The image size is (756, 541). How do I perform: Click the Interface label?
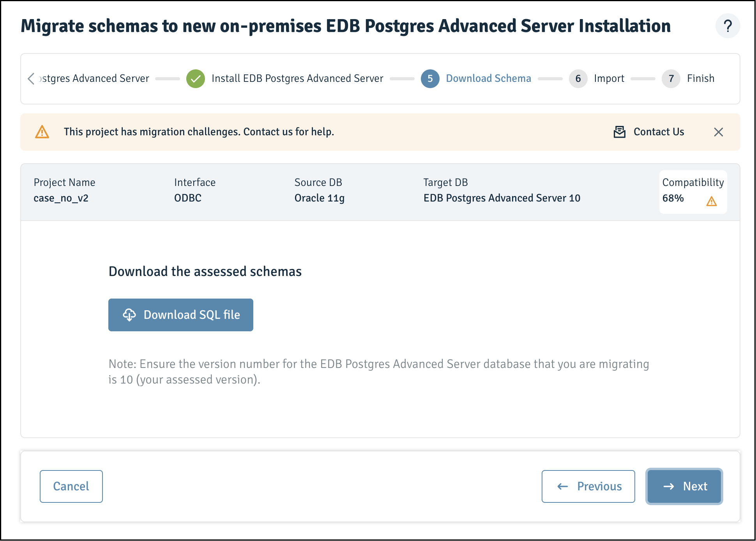194,182
